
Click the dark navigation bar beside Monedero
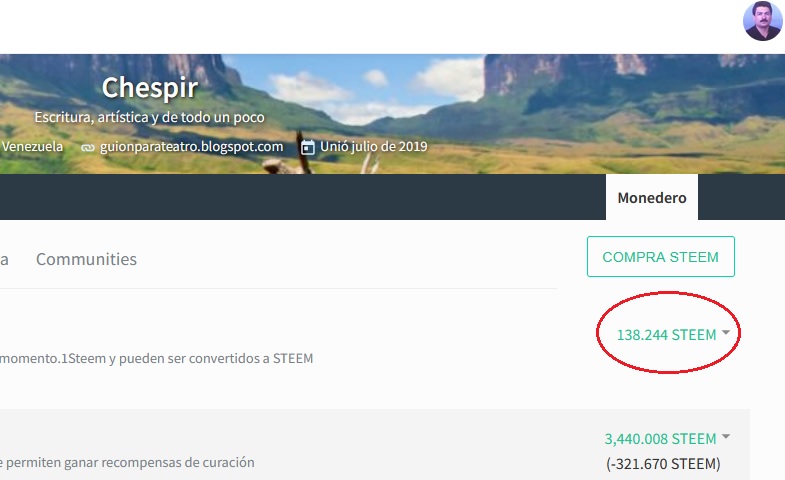(x=302, y=197)
